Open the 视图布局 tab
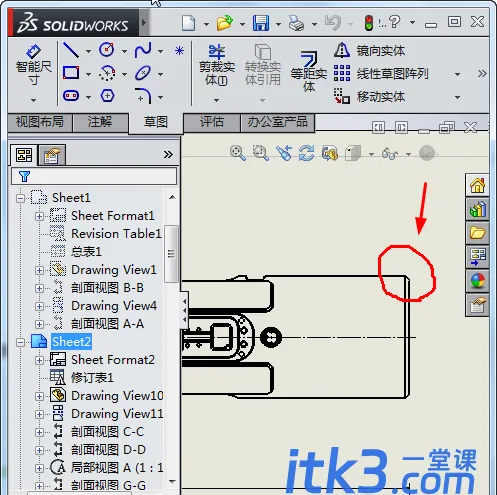497x495 pixels. tap(40, 122)
